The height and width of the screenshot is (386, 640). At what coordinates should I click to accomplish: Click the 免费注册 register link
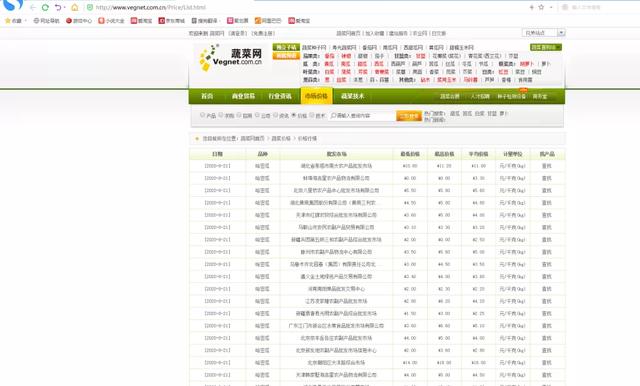pyautogui.click(x=263, y=33)
